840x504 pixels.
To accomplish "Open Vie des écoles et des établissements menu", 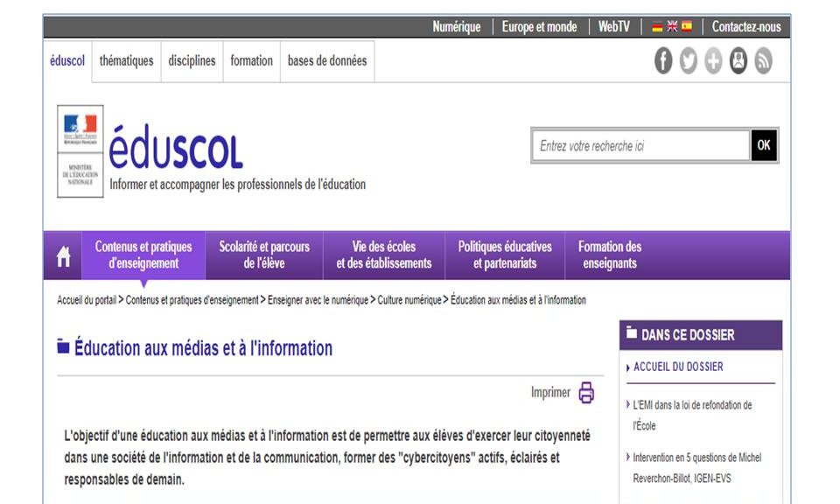I will 384,255.
